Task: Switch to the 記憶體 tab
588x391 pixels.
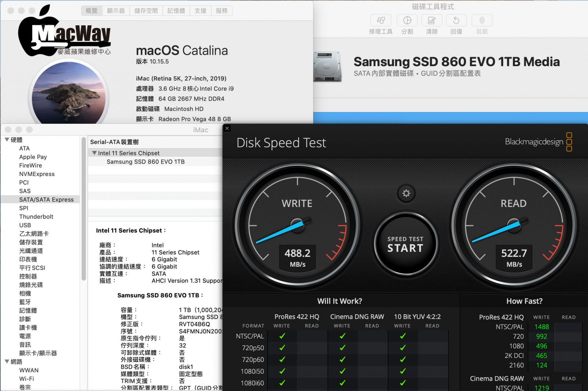Action: tap(176, 11)
